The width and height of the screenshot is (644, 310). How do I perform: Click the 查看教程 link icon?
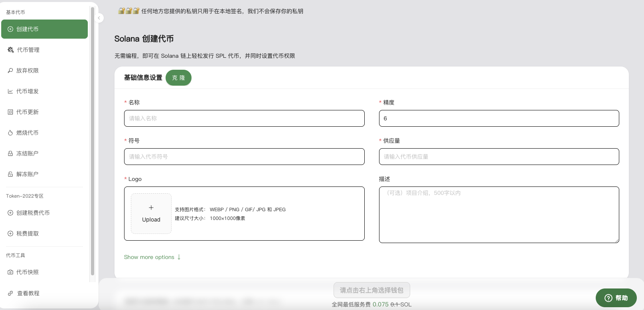[x=10, y=293]
